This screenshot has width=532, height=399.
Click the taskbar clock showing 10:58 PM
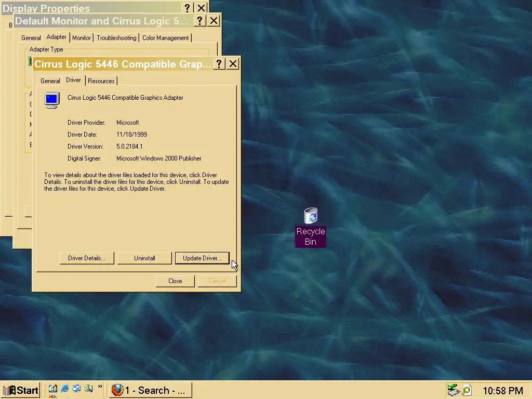pos(503,391)
